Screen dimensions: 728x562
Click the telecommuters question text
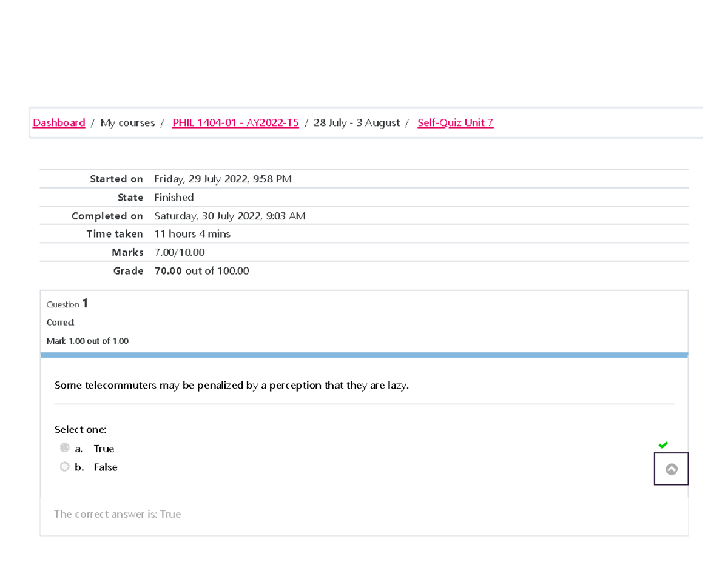click(x=232, y=385)
